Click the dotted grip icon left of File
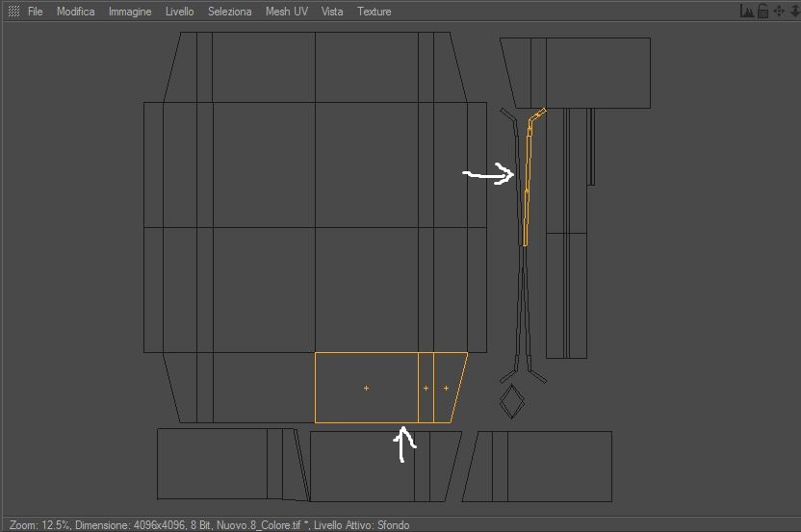 pos(13,12)
